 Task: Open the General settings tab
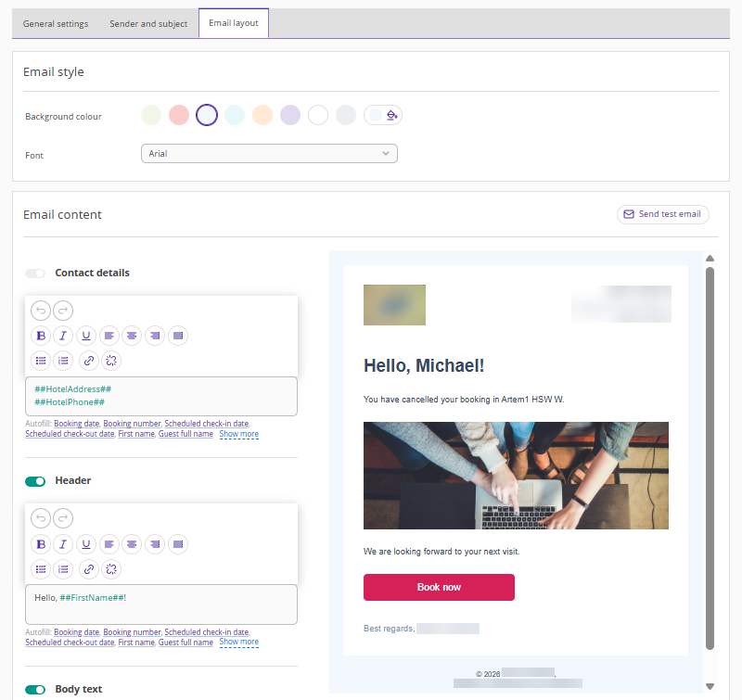pos(56,24)
